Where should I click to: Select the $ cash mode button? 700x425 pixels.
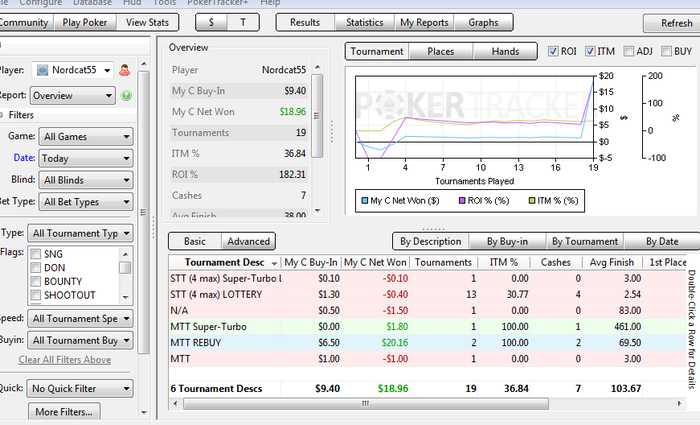click(x=211, y=22)
